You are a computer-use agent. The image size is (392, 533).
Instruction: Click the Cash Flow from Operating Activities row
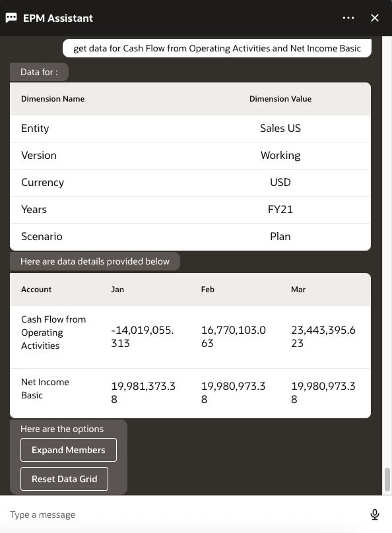(x=53, y=332)
